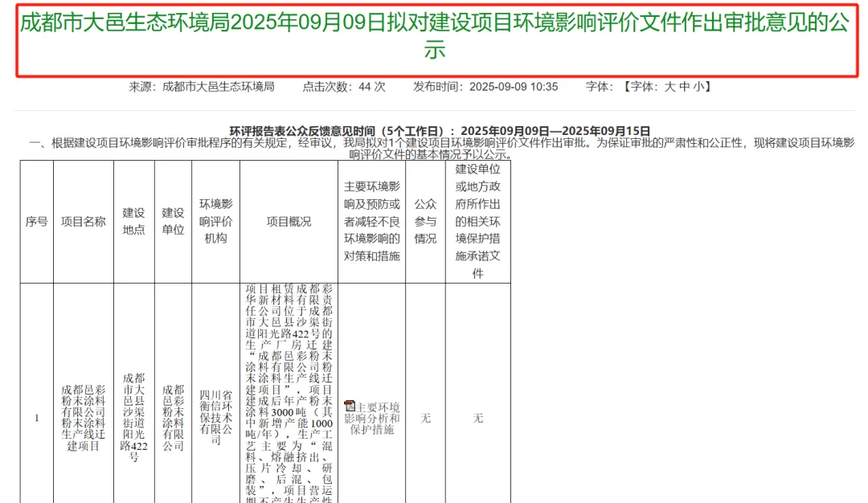
Task: Click the paragraph starting 一、根据建设项目环境影响评价
Action: click(441, 149)
